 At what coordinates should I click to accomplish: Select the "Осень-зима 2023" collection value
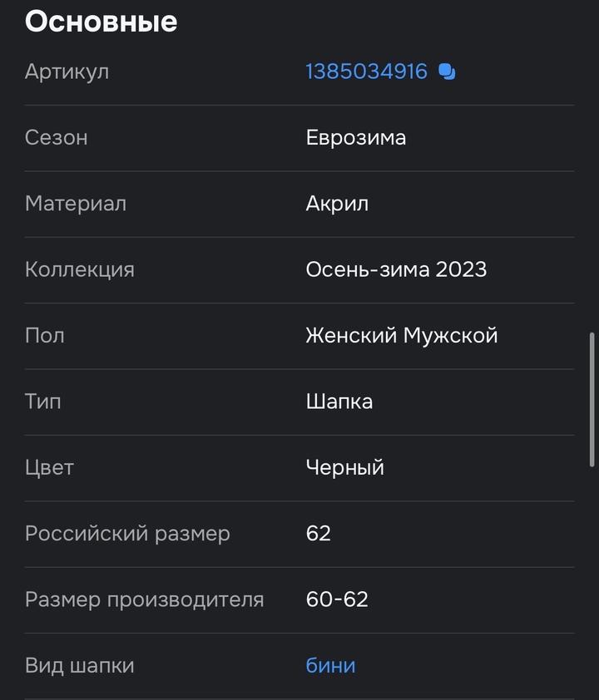(396, 269)
